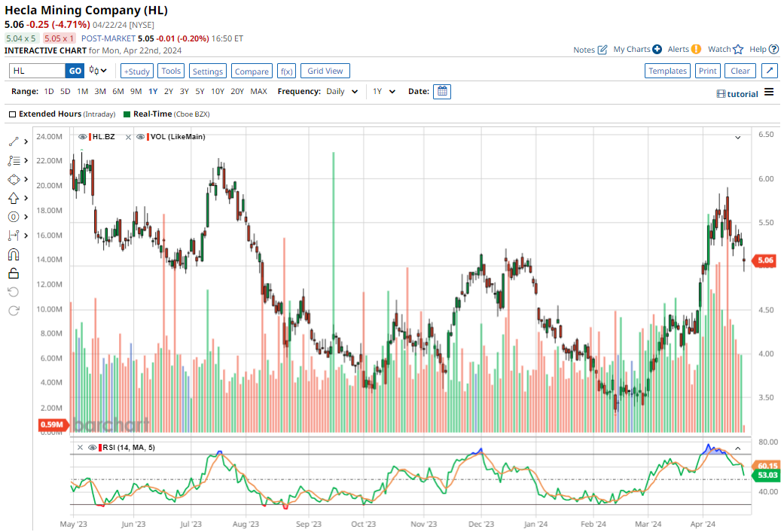Click the unlock padlock icon
Image resolution: width=784 pixels, height=532 pixels.
[14, 273]
